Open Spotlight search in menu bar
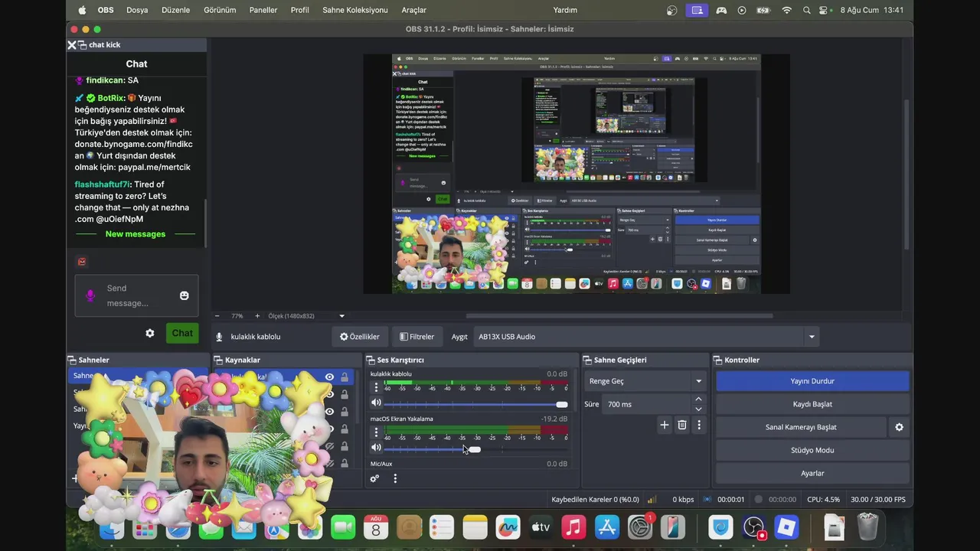Image resolution: width=980 pixels, height=551 pixels. [x=806, y=10]
